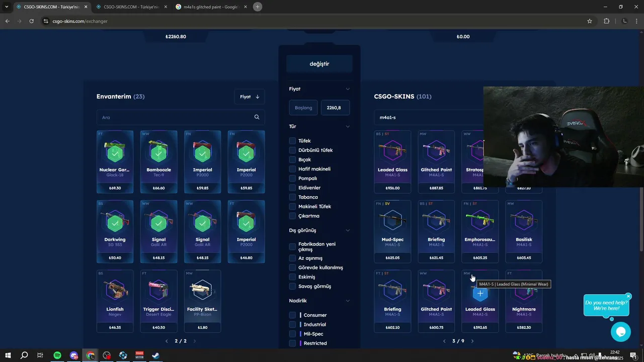
Task: Open Chrome extensions puzzle icon
Action: tap(606, 21)
